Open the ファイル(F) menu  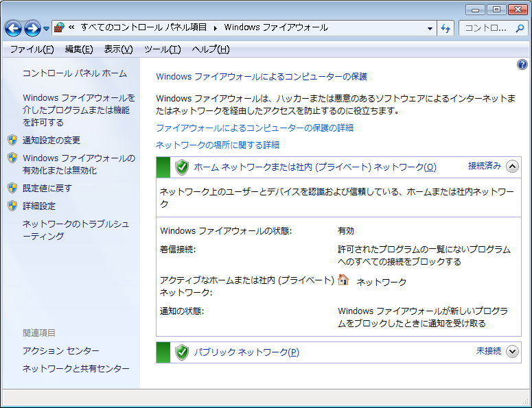point(32,49)
